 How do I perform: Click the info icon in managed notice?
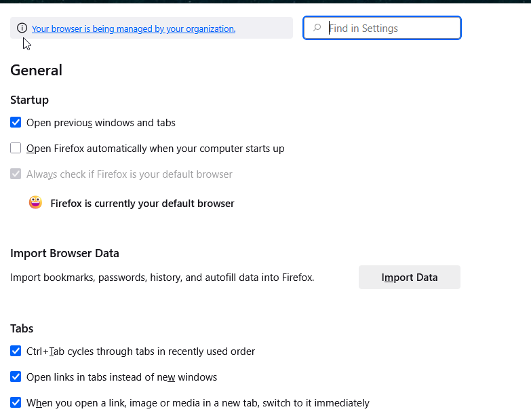pos(22,28)
